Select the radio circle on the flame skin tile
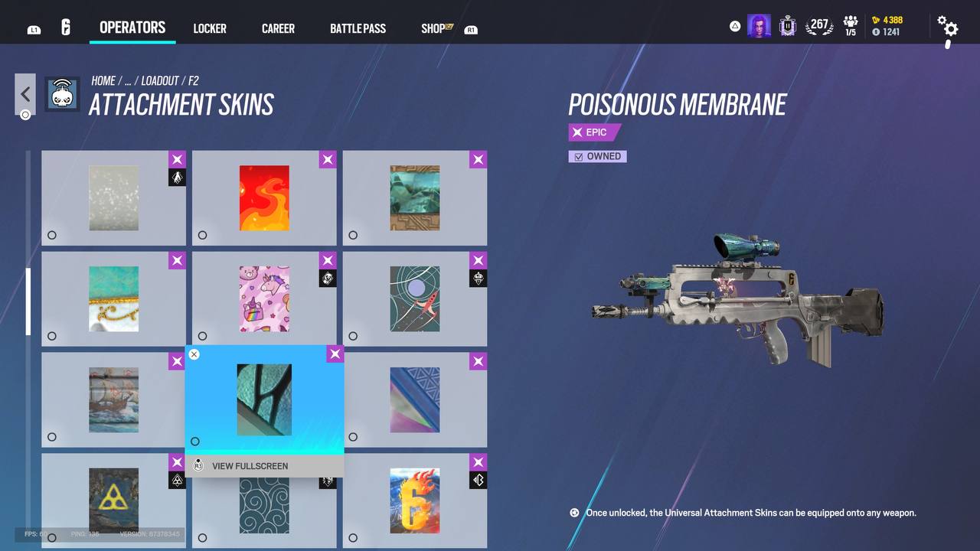Viewport: 980px width, 551px height. point(202,235)
